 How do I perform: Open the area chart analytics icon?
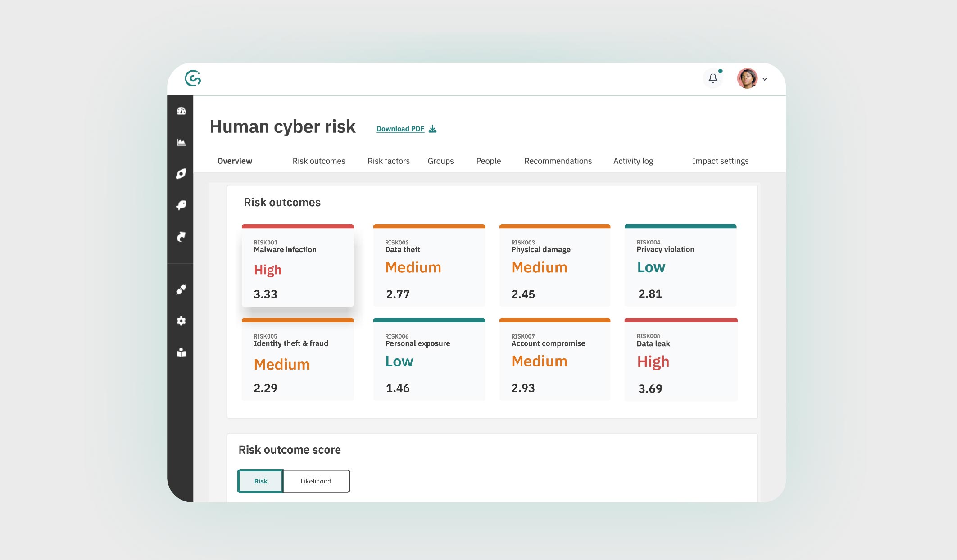[181, 142]
